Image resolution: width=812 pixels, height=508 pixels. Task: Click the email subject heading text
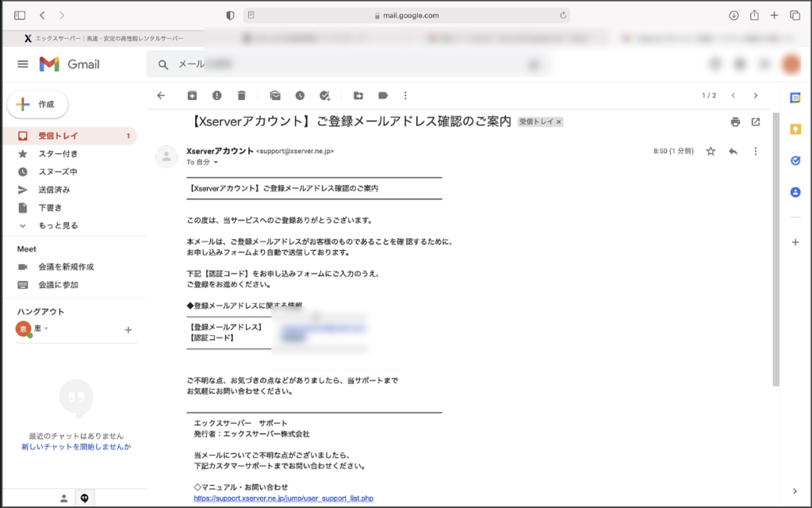[x=350, y=121]
